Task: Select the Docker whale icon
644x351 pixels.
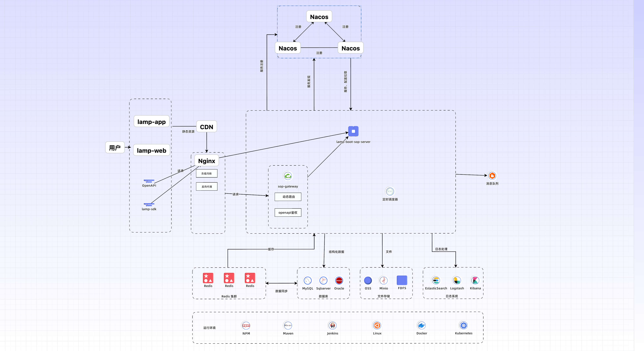Action: tap(422, 325)
